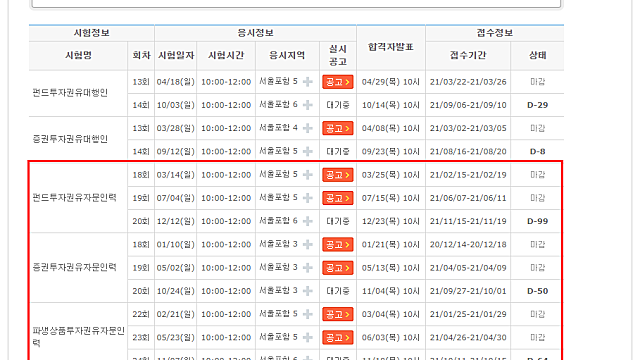Expand 서울포함 4 regions for 03/28 exam
Image resolution: width=640 pixels, height=360 pixels.
[308, 128]
